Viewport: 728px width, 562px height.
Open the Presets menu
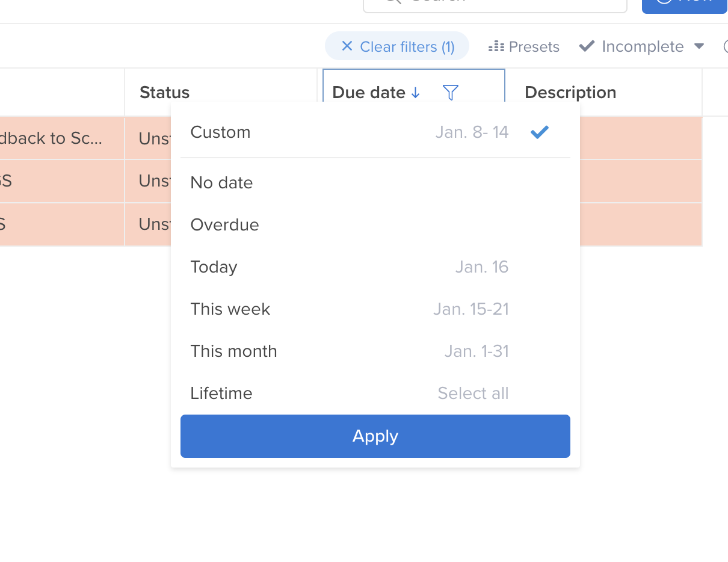[524, 46]
